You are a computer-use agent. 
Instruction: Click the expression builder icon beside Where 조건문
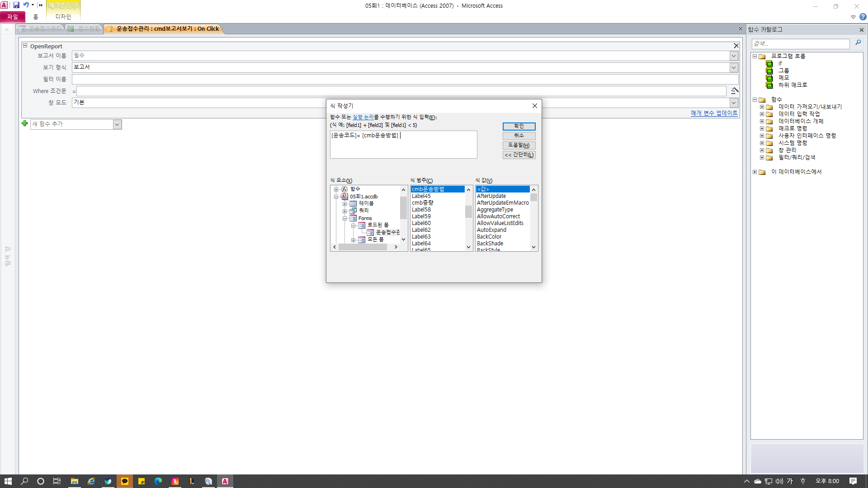[x=735, y=91]
